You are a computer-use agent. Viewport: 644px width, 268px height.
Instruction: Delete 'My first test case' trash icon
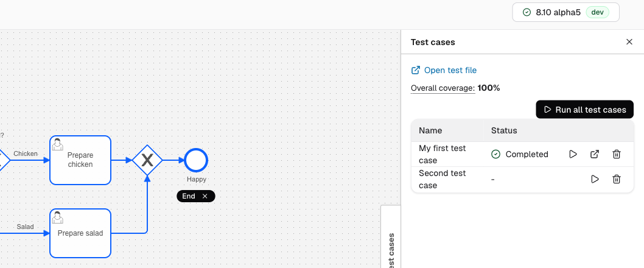(617, 154)
